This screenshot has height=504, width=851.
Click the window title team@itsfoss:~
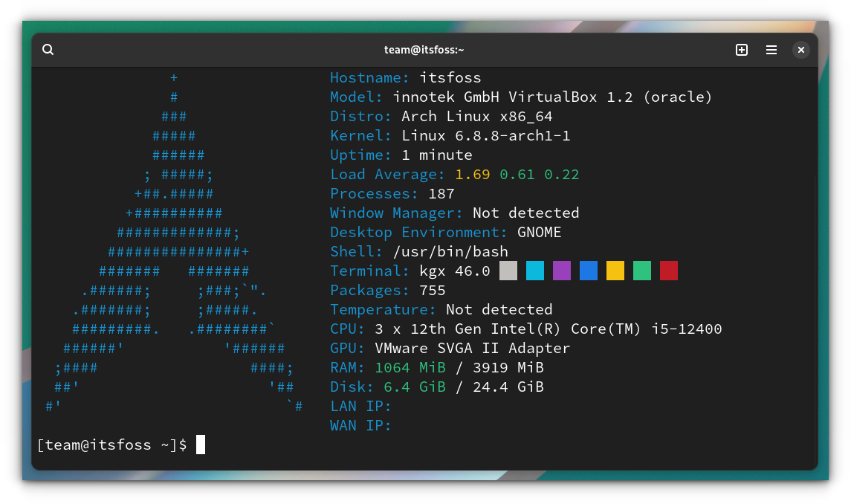tap(424, 49)
